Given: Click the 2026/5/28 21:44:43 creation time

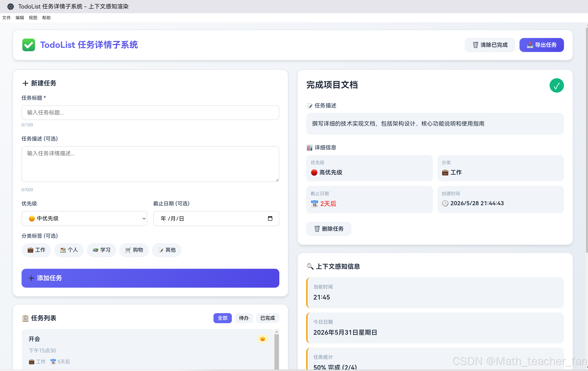Looking at the screenshot, I should click(477, 203).
